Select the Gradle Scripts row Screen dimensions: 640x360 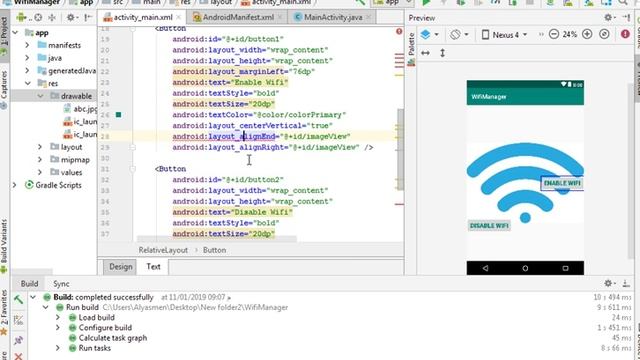(54, 185)
